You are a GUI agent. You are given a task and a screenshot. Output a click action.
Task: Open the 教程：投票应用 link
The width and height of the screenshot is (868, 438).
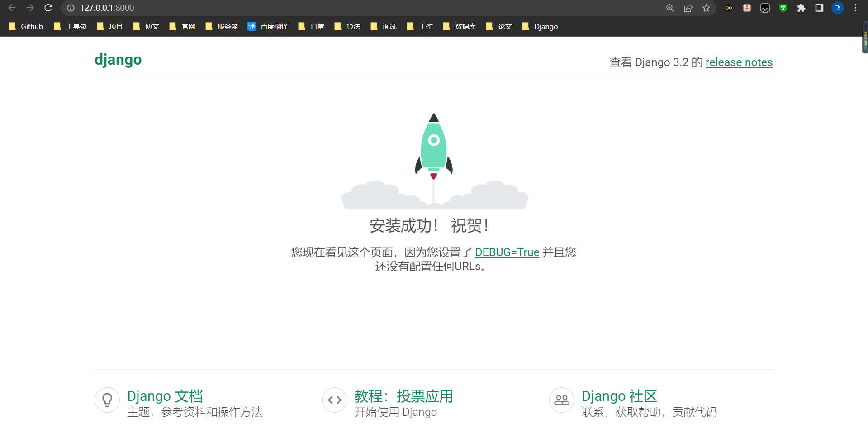coord(403,396)
